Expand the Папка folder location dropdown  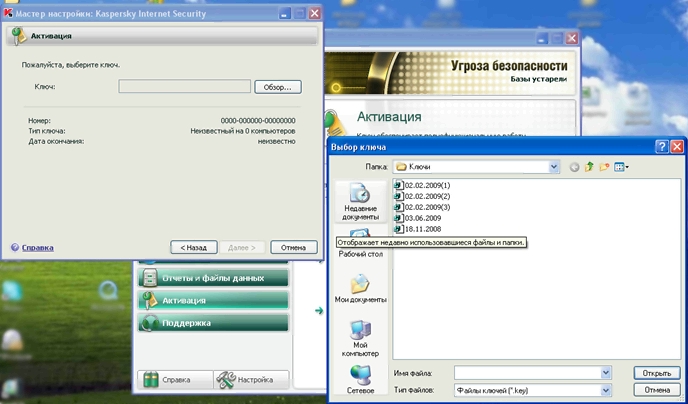[x=553, y=167]
